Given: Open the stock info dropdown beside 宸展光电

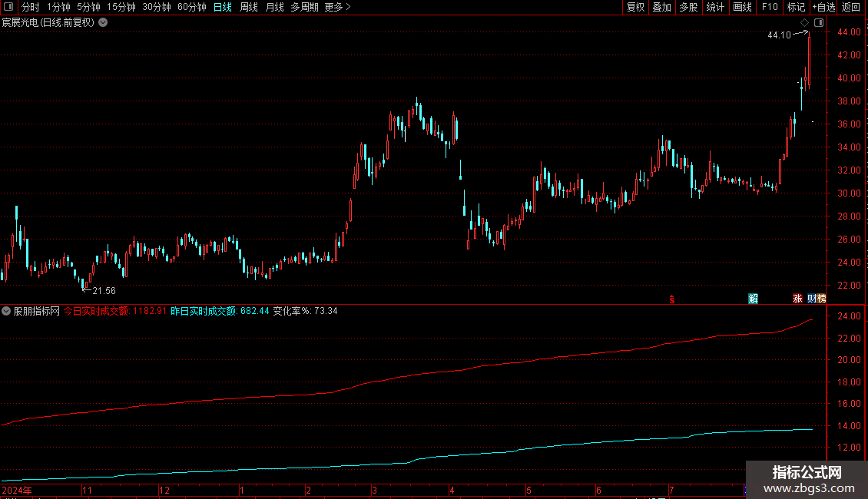Looking at the screenshot, I should (x=103, y=23).
